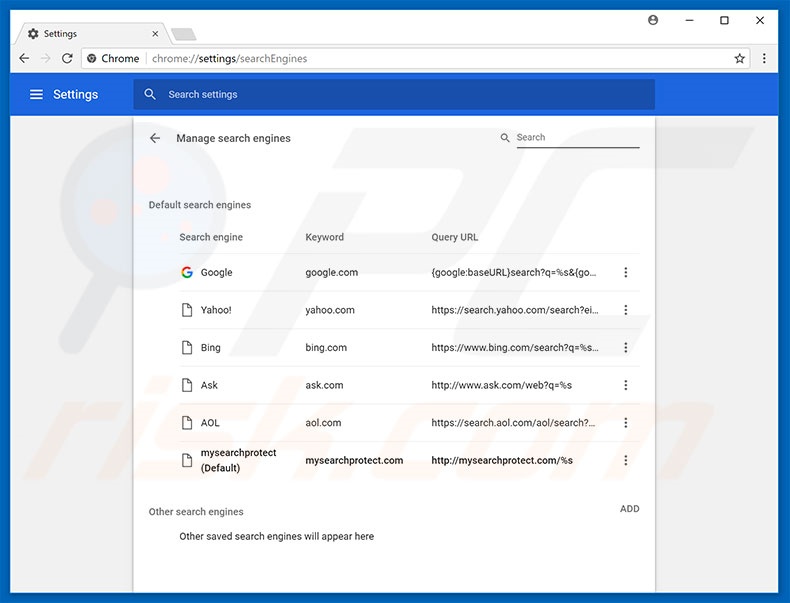The width and height of the screenshot is (790, 603).
Task: Click the Bing engine name
Action: coord(211,348)
